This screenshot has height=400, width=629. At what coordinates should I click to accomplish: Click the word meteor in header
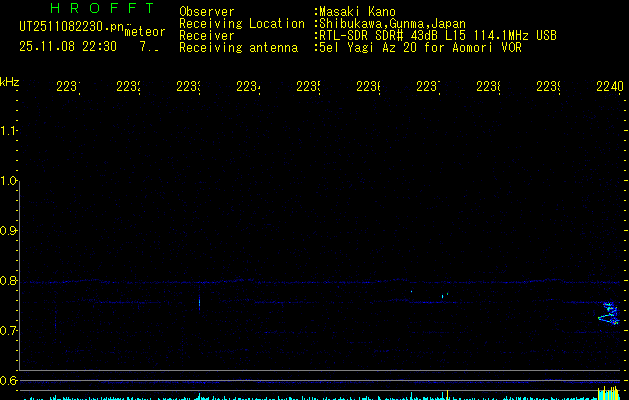click(x=145, y=32)
